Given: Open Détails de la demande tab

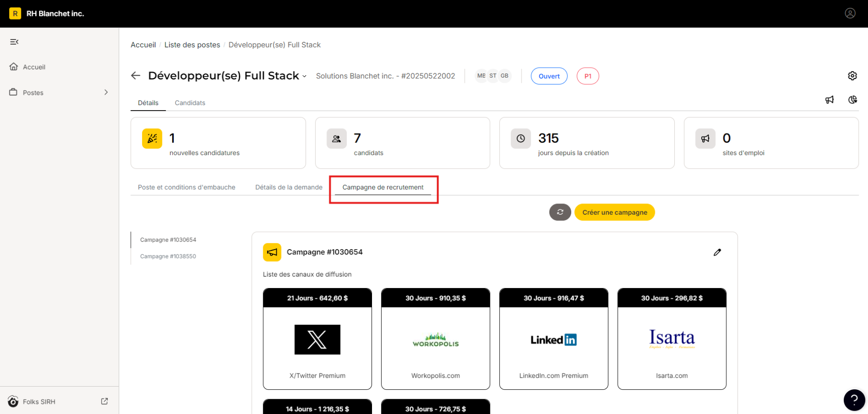Looking at the screenshot, I should (289, 187).
